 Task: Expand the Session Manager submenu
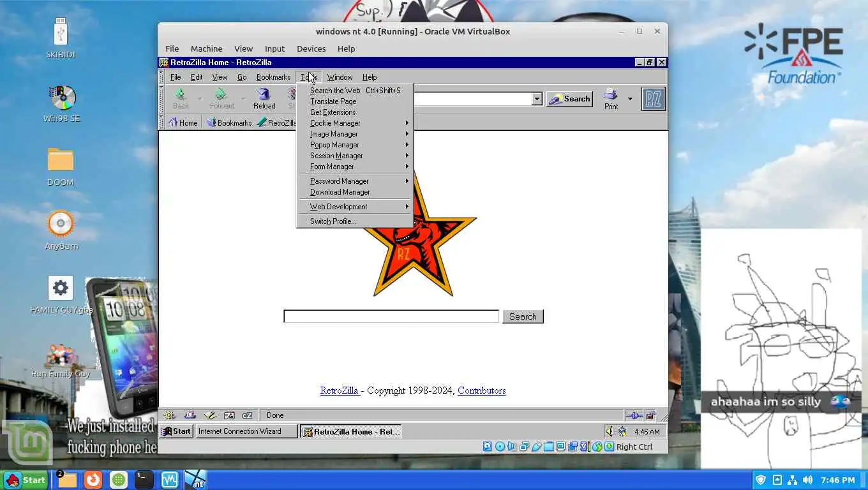(355, 156)
